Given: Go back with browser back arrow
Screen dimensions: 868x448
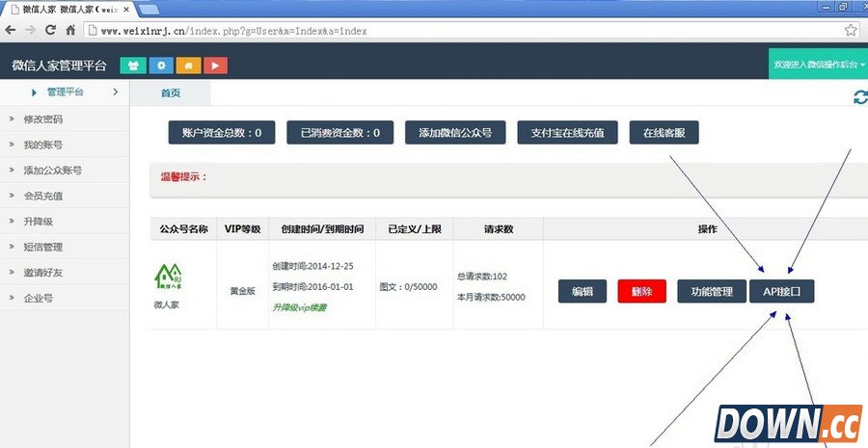Looking at the screenshot, I should [11, 31].
